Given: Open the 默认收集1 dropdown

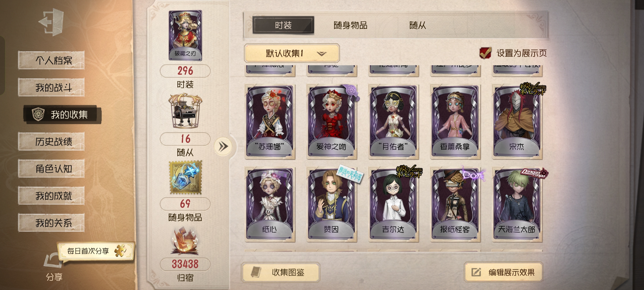Looking at the screenshot, I should click(292, 53).
